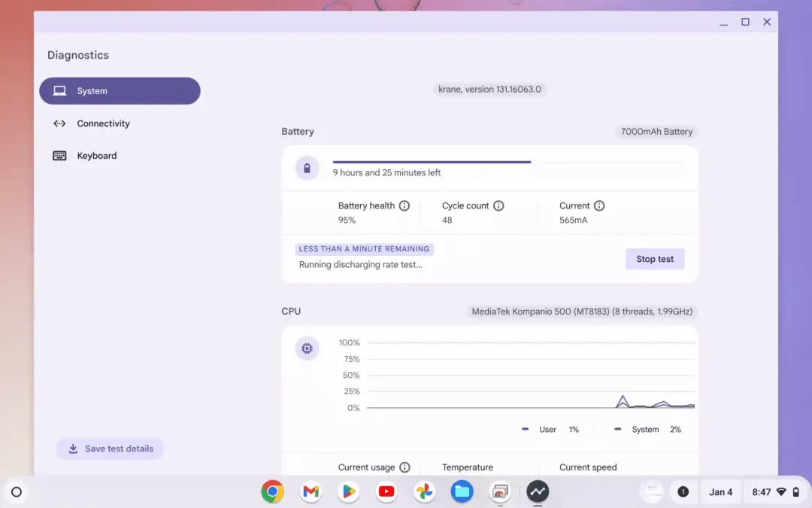
Task: Launch Google Play Store from shelf
Action: 349,491
